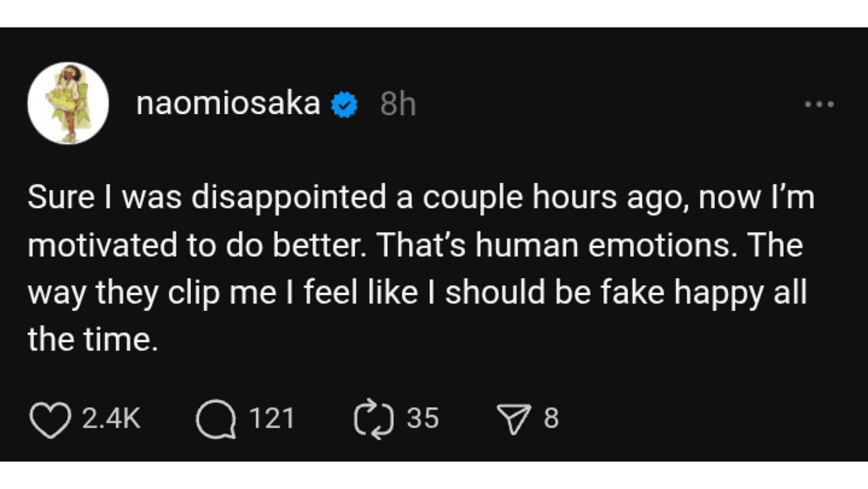Like the post with the heart icon

click(x=50, y=420)
